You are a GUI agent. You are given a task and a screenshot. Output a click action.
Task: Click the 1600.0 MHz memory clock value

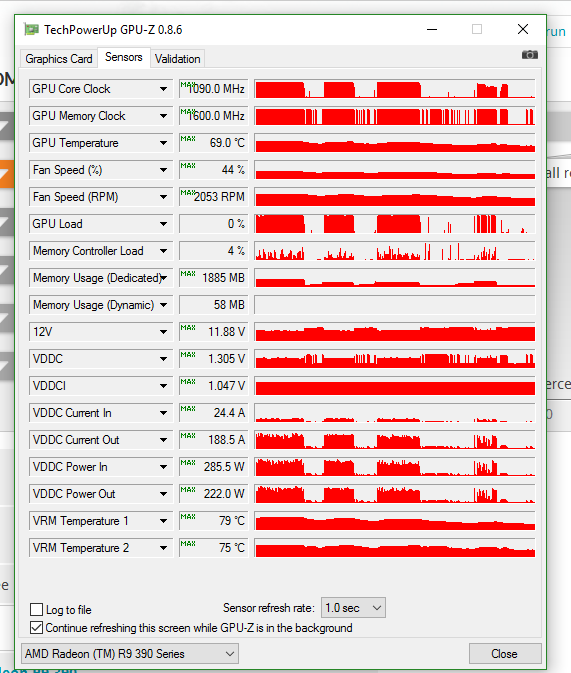(x=213, y=116)
